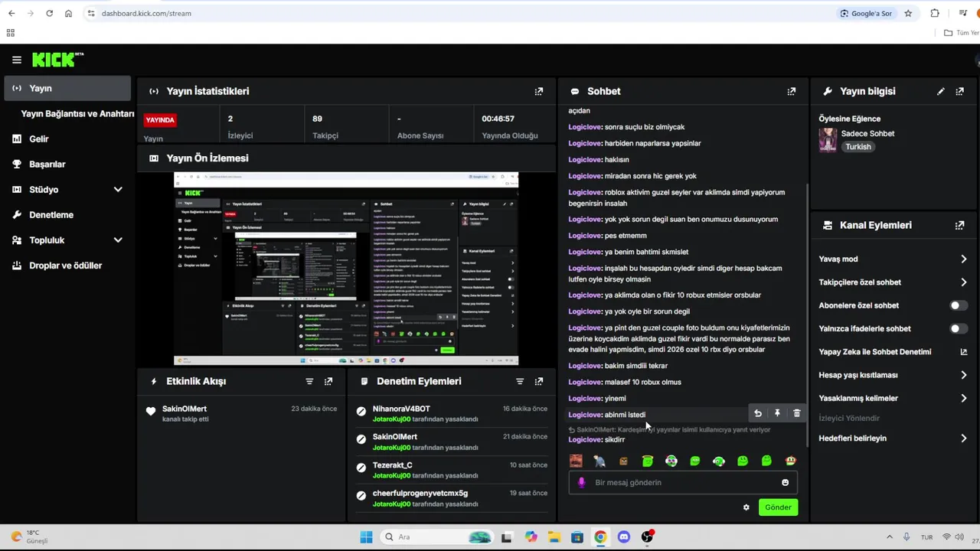Viewport: 980px width, 551px height.
Task: Open Hesap yaşı kısıtlaması settings arrow
Action: [x=964, y=375]
